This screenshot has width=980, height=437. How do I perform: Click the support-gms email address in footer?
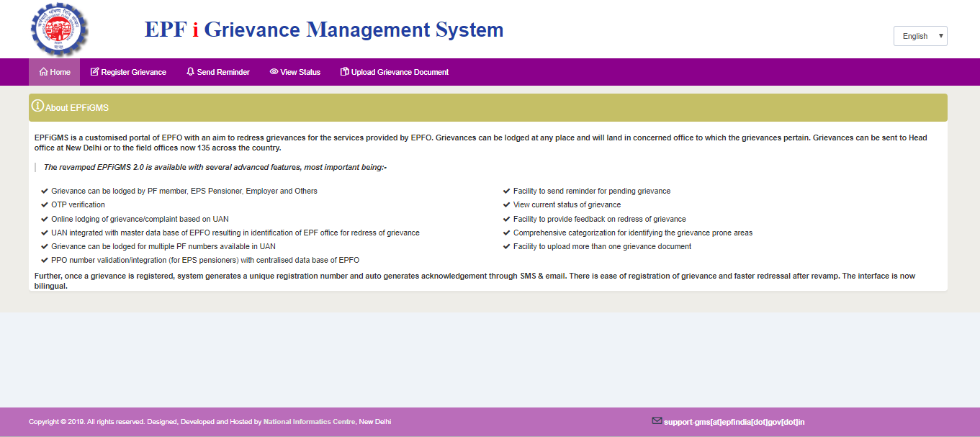point(734,422)
